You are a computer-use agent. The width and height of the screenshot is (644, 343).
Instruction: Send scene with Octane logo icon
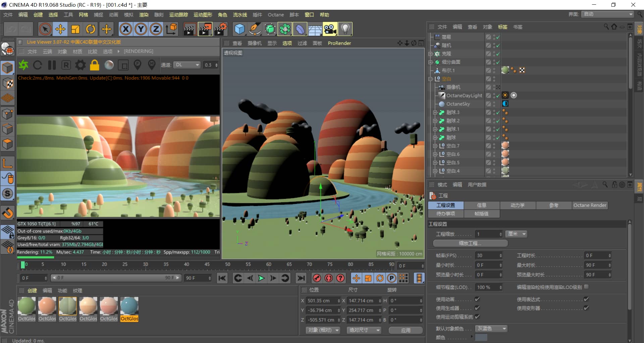pyautogui.click(x=23, y=65)
